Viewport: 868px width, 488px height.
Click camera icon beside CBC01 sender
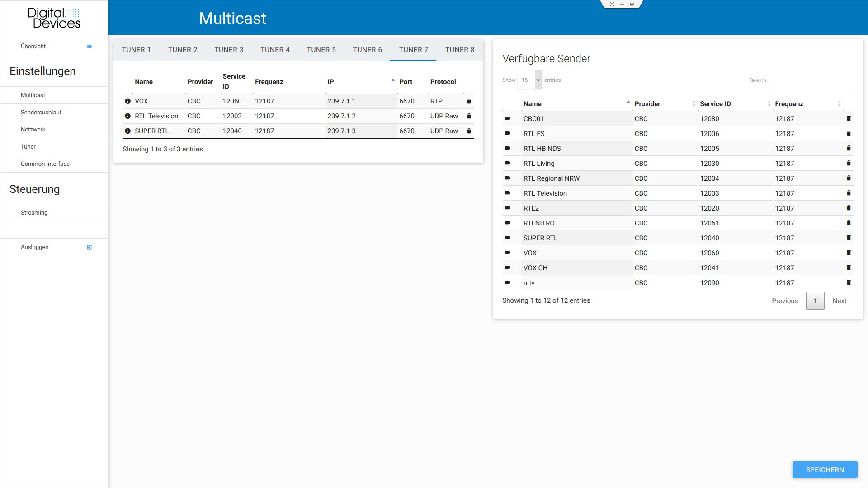click(507, 118)
